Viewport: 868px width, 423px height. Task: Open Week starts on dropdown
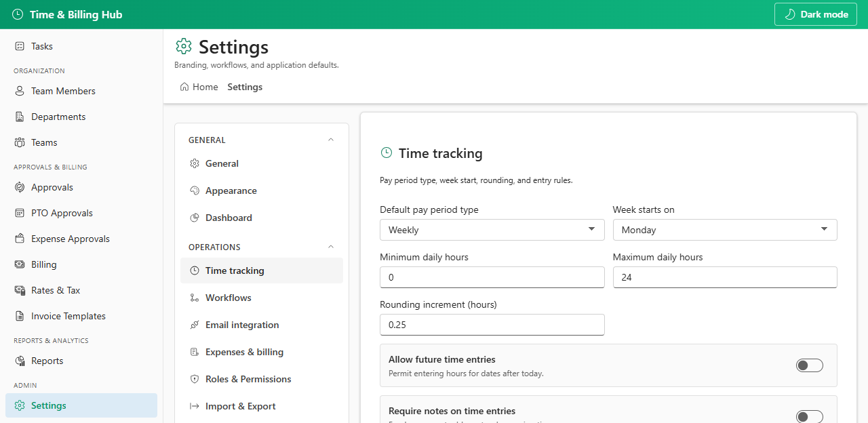click(x=725, y=230)
